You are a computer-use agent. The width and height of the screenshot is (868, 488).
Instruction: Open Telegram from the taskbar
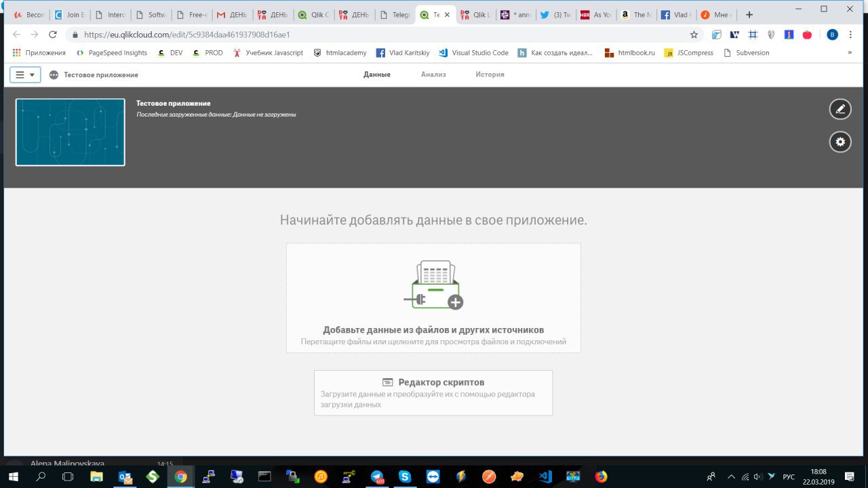click(377, 476)
